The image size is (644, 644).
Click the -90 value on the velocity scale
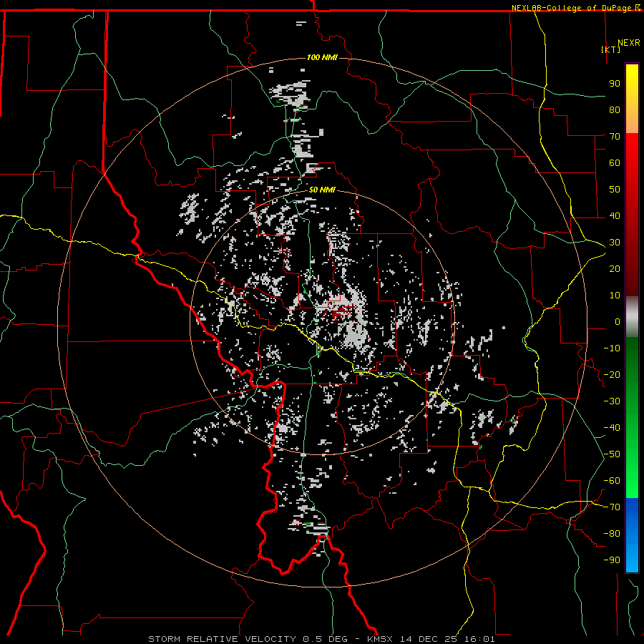coord(612,560)
